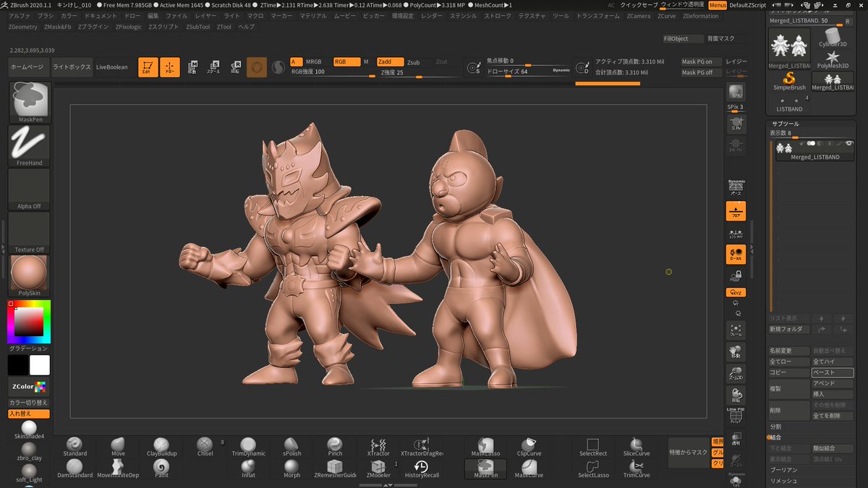Click the 複製 (Duplicate) button
The width and height of the screenshot is (868, 488).
point(788,388)
